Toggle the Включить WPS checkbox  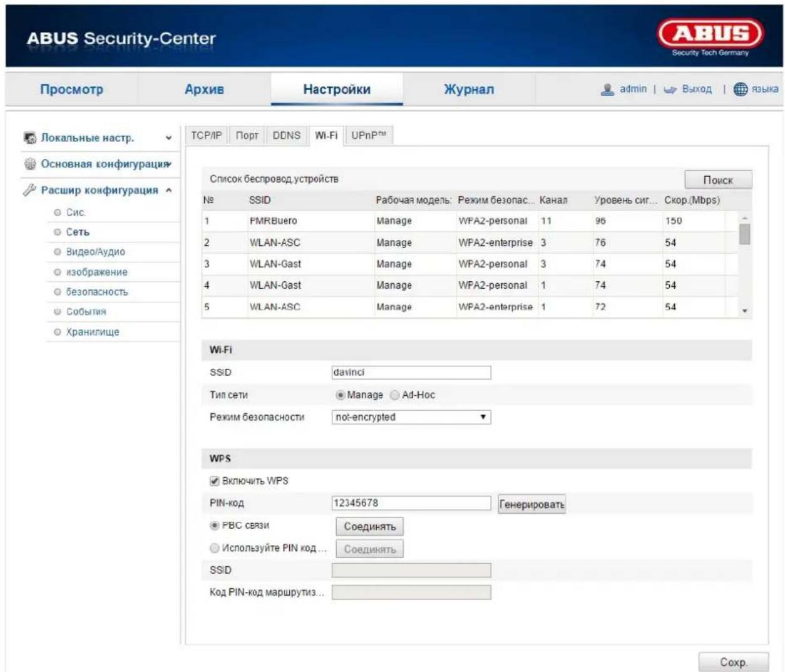point(215,481)
